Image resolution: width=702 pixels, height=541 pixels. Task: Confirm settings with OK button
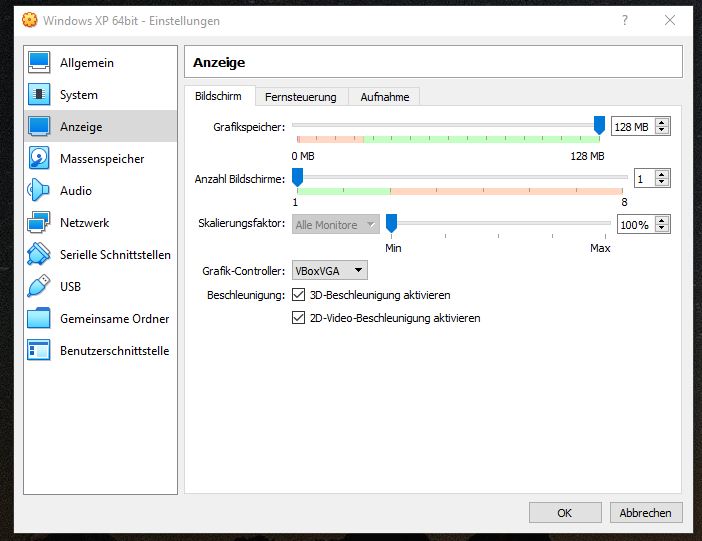coord(565,513)
